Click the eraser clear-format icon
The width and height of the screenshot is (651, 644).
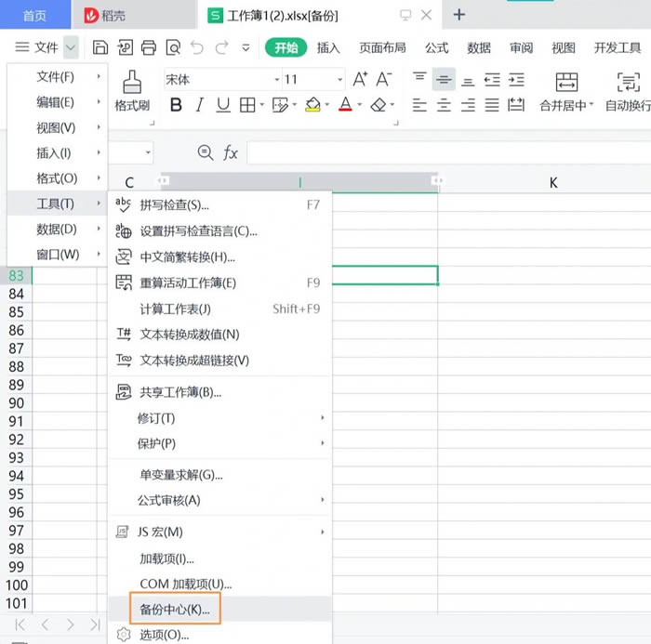(379, 105)
